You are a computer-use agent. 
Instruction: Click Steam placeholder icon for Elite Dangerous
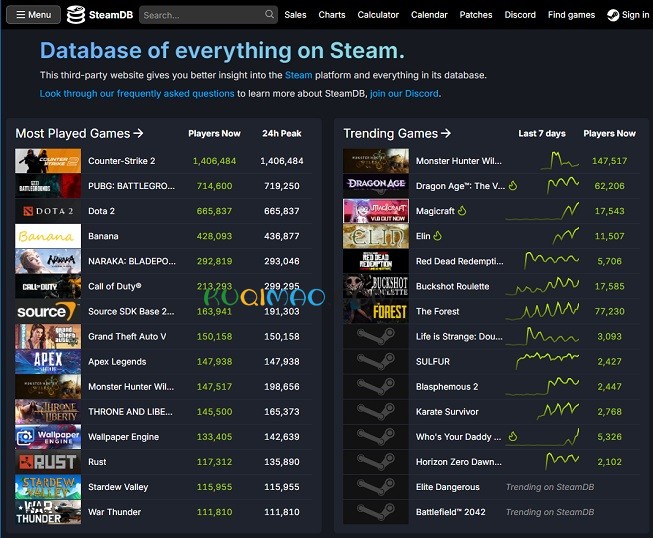pyautogui.click(x=376, y=487)
